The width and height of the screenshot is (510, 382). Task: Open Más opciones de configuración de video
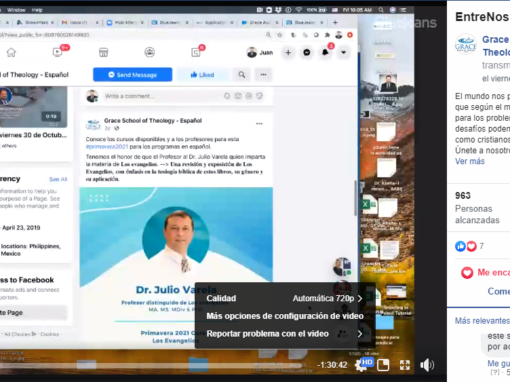(285, 316)
